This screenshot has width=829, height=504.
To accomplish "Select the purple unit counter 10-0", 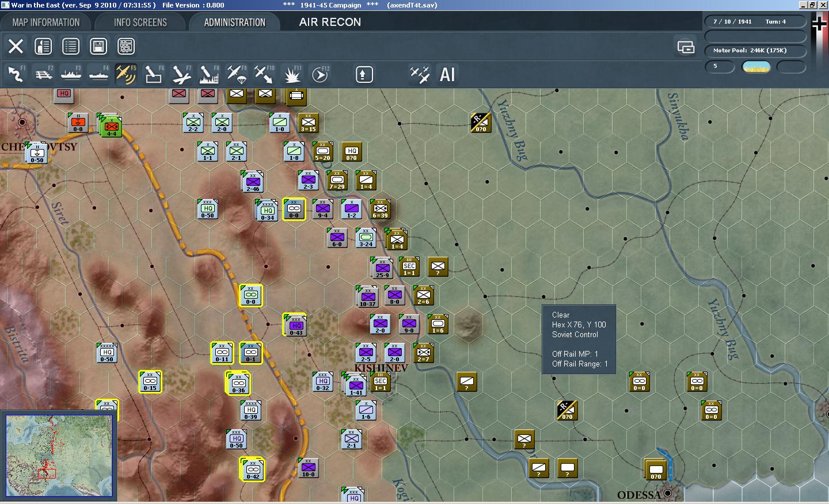I will [309, 468].
